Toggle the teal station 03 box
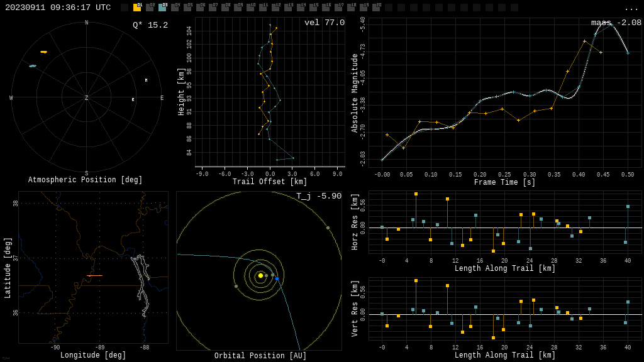 (x=162, y=8)
